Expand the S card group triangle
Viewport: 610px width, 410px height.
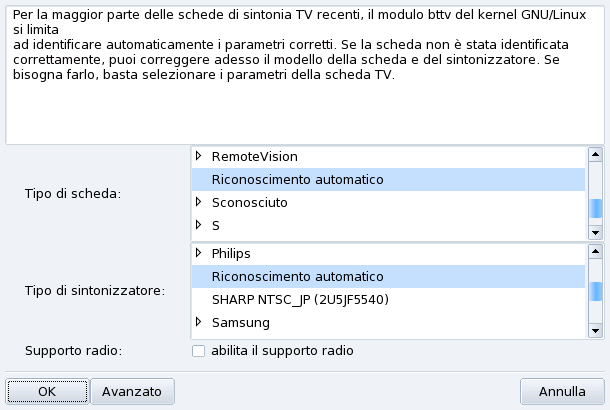point(199,225)
